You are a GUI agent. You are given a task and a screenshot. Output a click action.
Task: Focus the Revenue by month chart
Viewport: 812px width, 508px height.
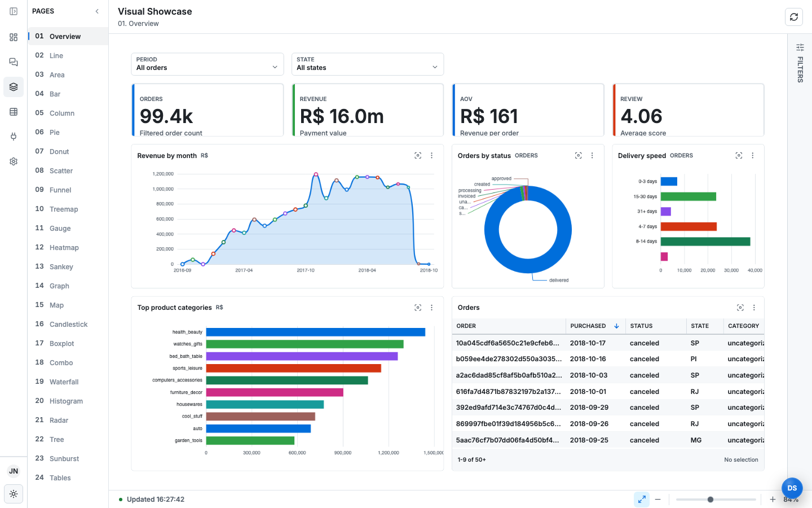pos(418,156)
